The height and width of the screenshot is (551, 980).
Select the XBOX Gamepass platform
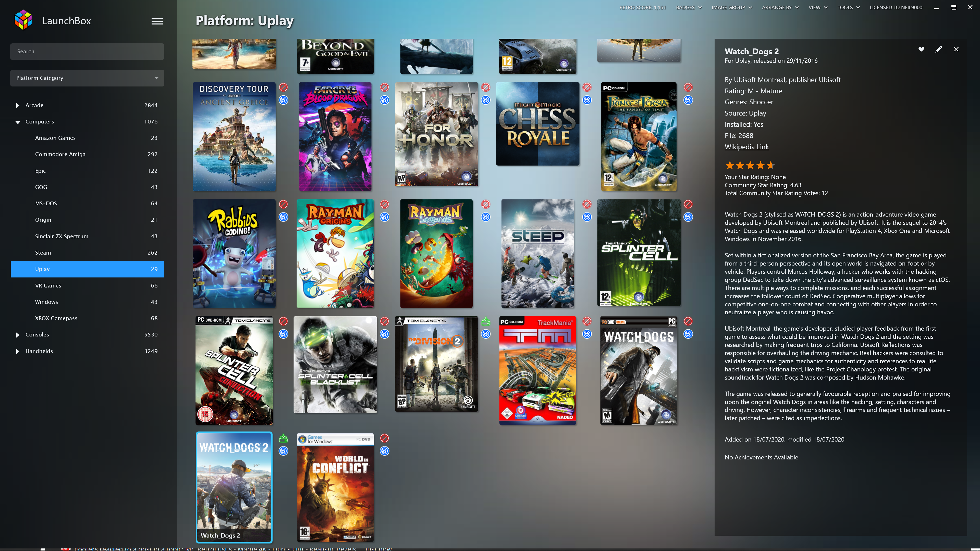click(87, 318)
